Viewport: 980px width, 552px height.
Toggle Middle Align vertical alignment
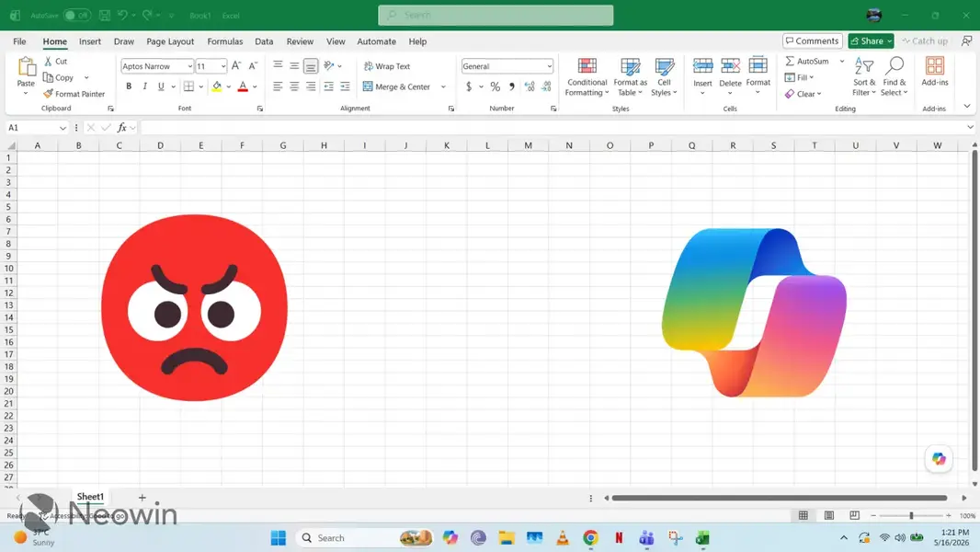coord(294,65)
